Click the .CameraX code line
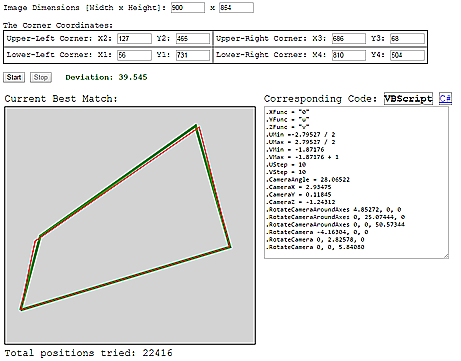461x361 pixels. (x=299, y=187)
